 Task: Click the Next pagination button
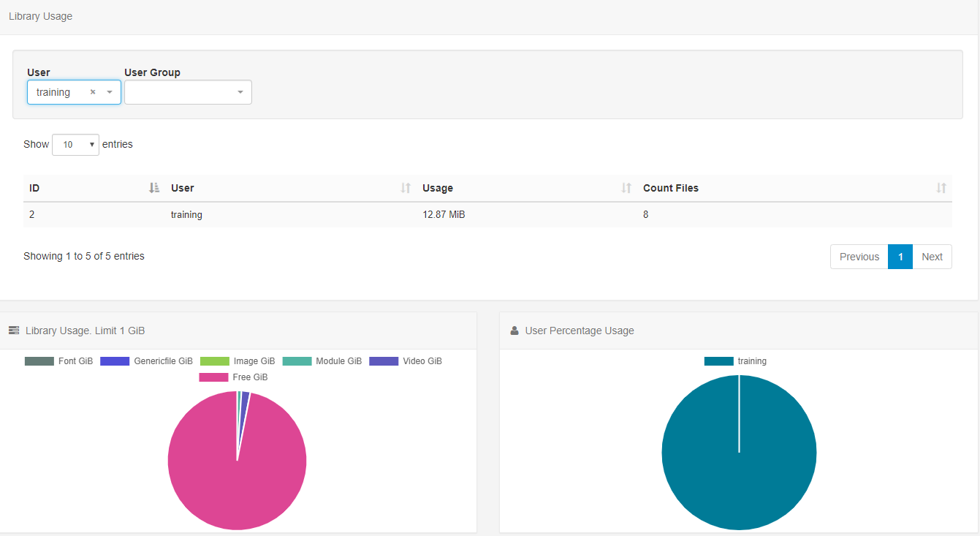click(x=932, y=257)
